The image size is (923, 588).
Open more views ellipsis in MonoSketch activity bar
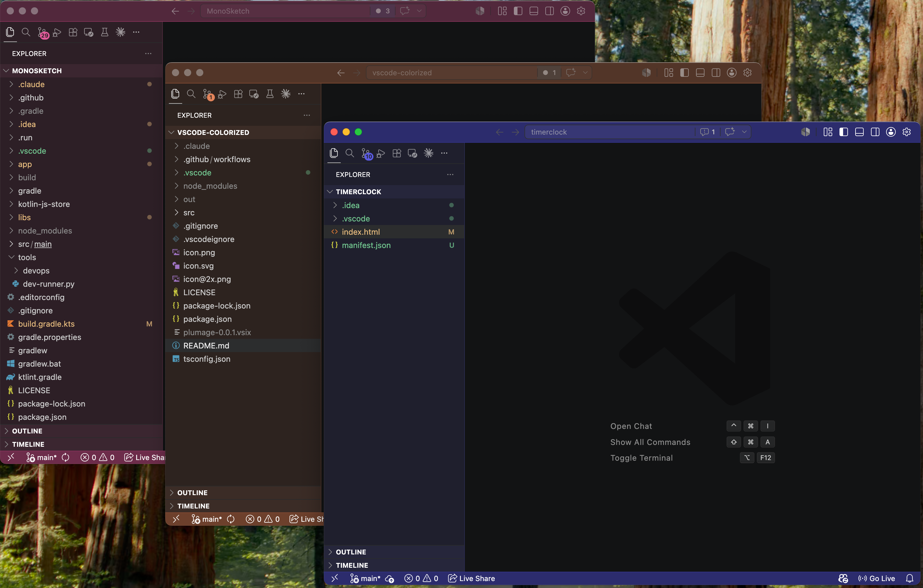pyautogui.click(x=136, y=32)
